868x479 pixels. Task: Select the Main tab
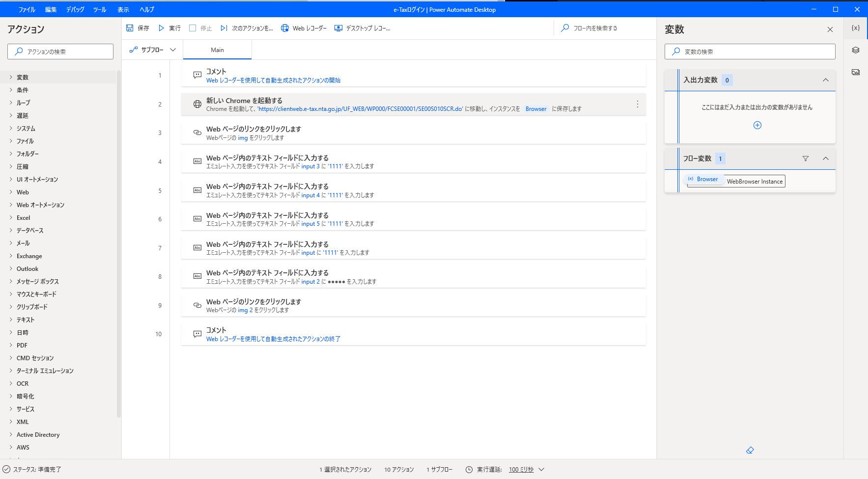217,50
